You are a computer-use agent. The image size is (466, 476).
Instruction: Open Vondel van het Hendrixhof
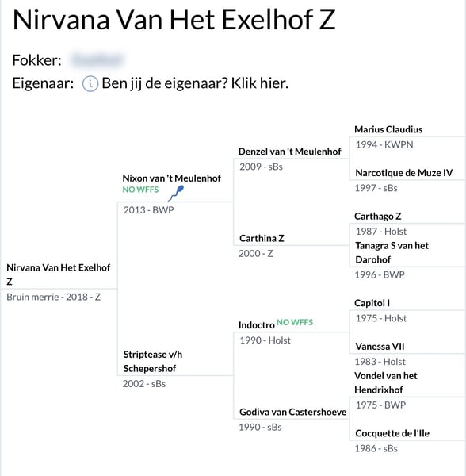[x=386, y=383]
